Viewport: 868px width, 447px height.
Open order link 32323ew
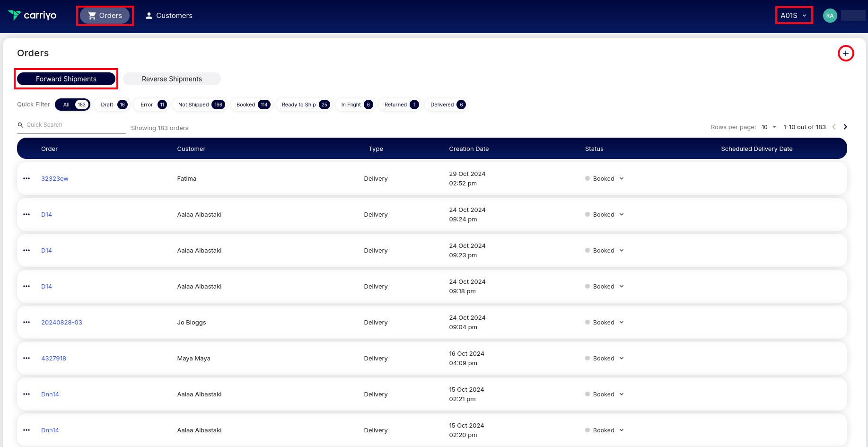click(55, 178)
